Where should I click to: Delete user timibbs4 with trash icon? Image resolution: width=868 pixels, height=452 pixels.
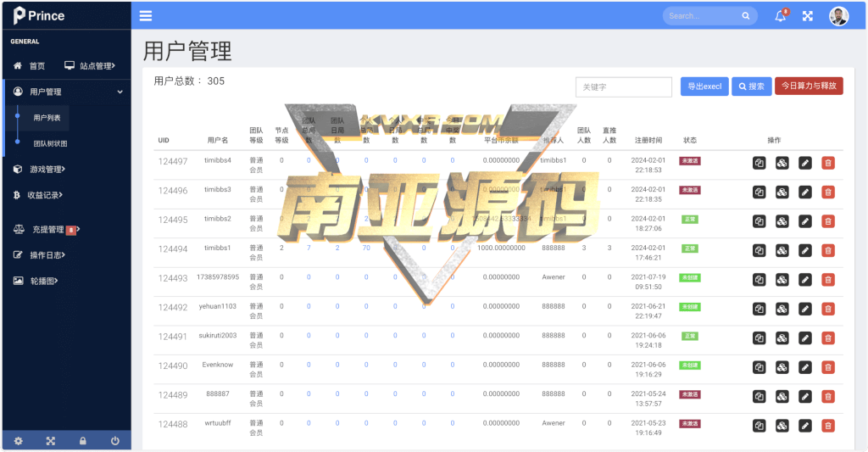827,163
